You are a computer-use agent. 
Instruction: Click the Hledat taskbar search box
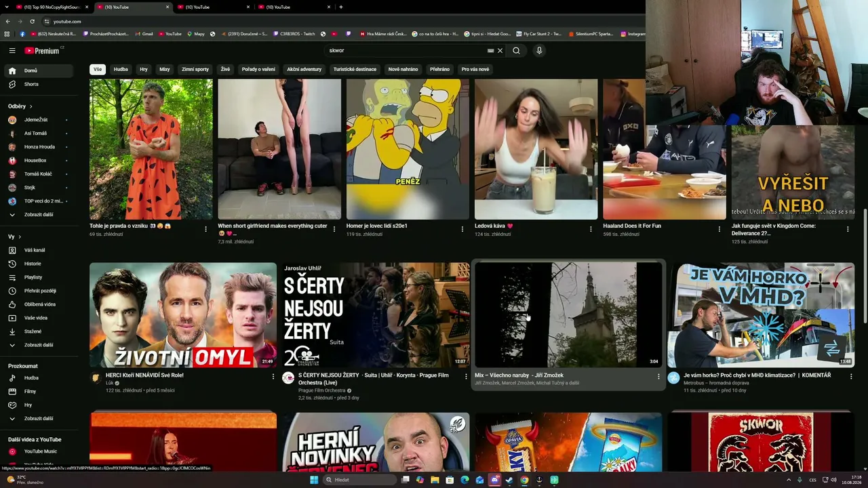pyautogui.click(x=358, y=480)
